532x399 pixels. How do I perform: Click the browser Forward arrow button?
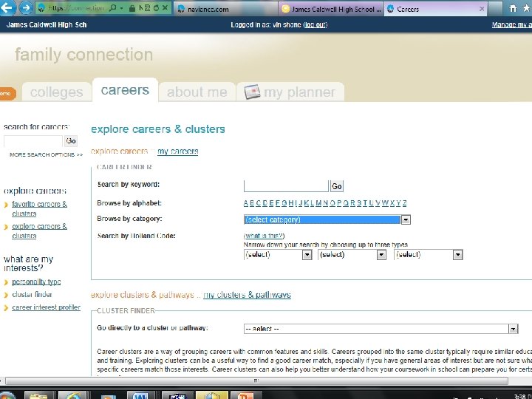click(26, 8)
